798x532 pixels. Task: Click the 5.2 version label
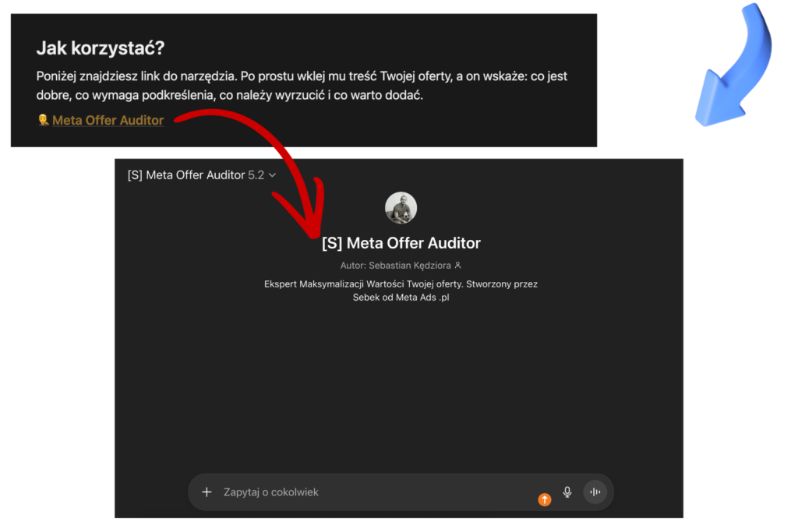256,175
